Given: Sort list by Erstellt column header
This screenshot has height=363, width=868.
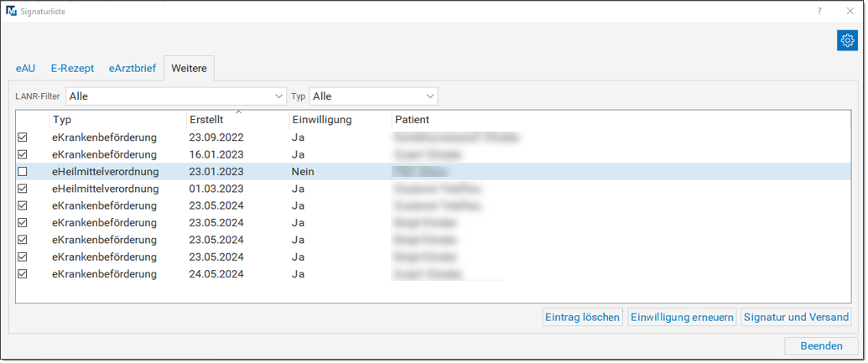Looking at the screenshot, I should tap(236, 120).
